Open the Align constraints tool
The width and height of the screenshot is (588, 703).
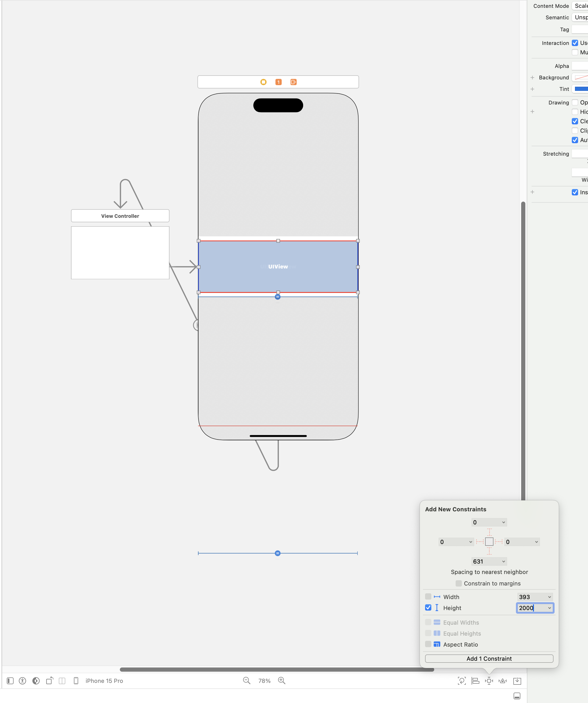tap(475, 681)
